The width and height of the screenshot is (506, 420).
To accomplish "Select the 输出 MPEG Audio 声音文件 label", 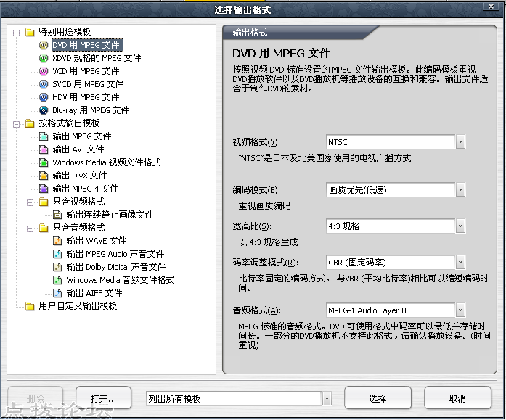I will pos(115,254).
